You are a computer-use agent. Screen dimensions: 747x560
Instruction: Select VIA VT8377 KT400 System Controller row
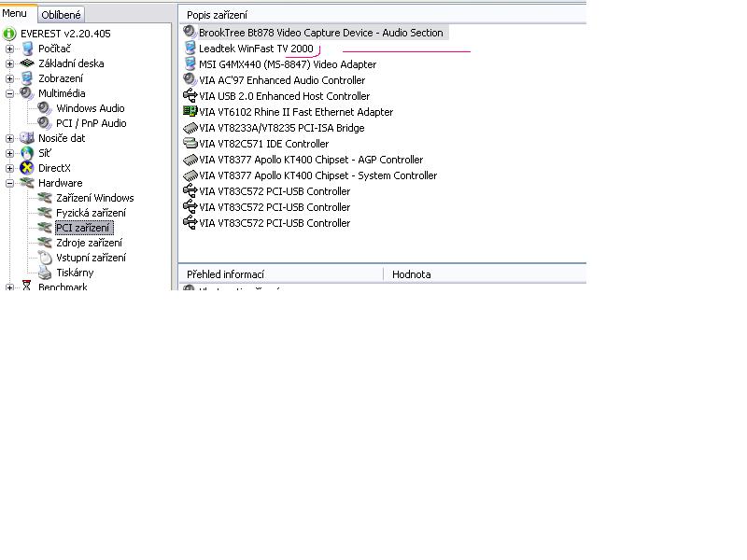pos(317,175)
